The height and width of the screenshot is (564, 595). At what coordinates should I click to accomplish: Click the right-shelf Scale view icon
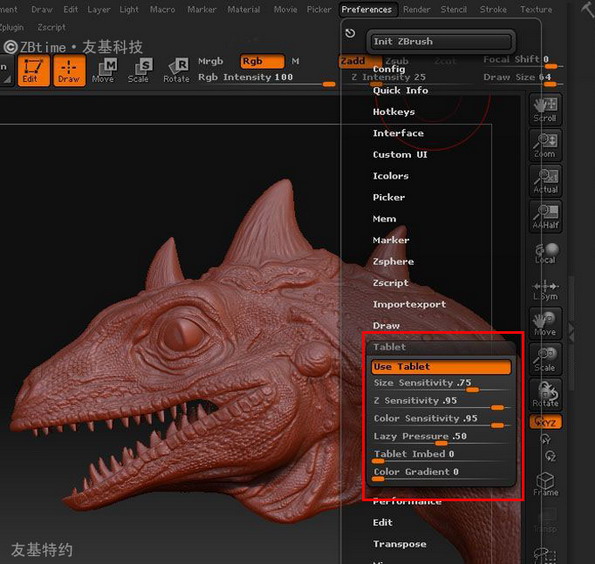coord(545,359)
